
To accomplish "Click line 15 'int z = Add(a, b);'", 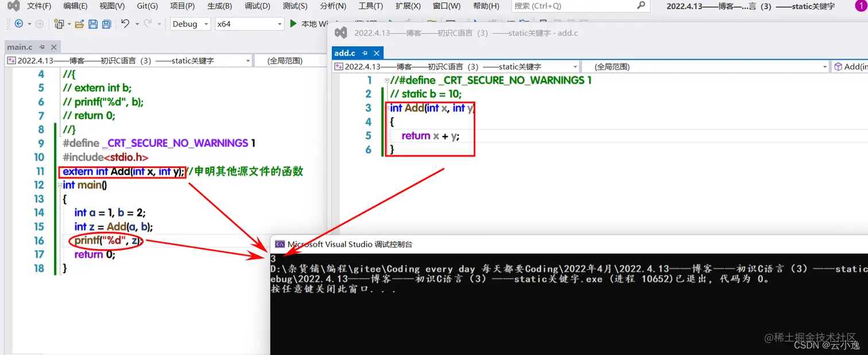I will (x=114, y=227).
